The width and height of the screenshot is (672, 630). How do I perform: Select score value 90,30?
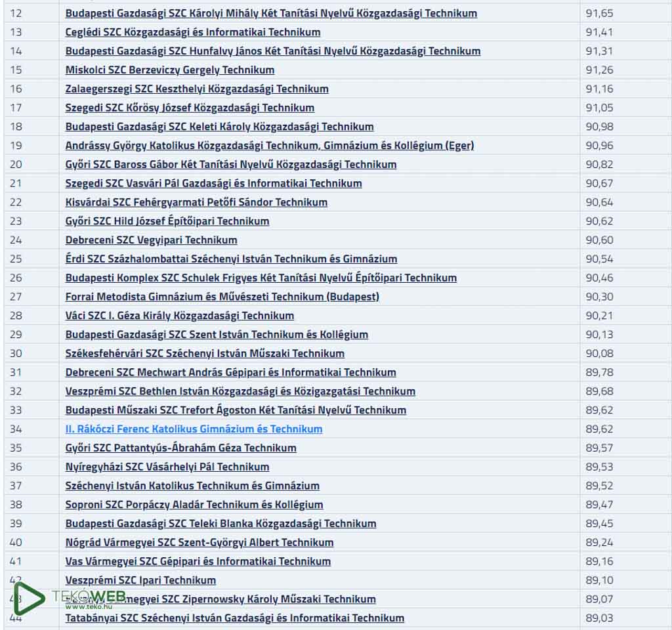(599, 296)
